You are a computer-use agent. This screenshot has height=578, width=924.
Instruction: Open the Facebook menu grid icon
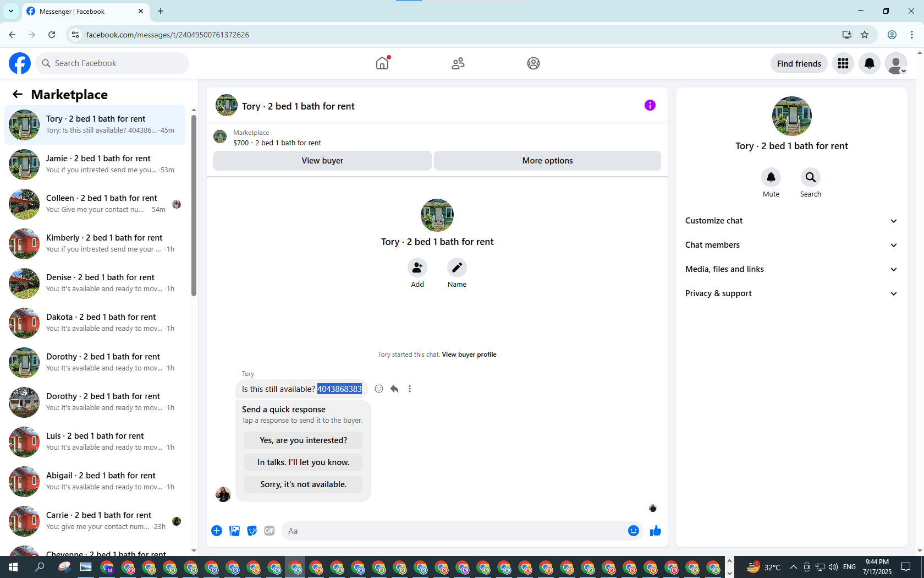(843, 63)
